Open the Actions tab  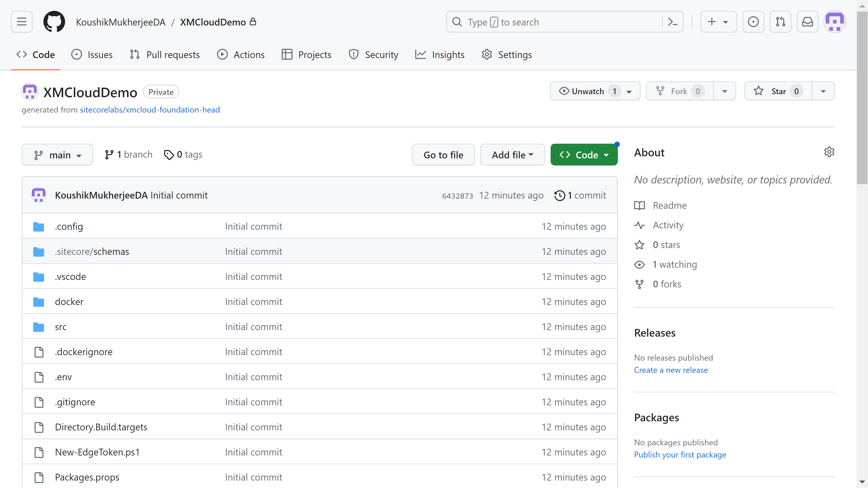pyautogui.click(x=241, y=54)
